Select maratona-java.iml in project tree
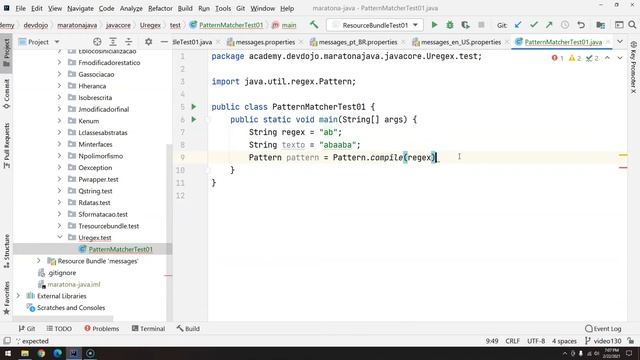The height and width of the screenshot is (360, 640). pos(73,284)
